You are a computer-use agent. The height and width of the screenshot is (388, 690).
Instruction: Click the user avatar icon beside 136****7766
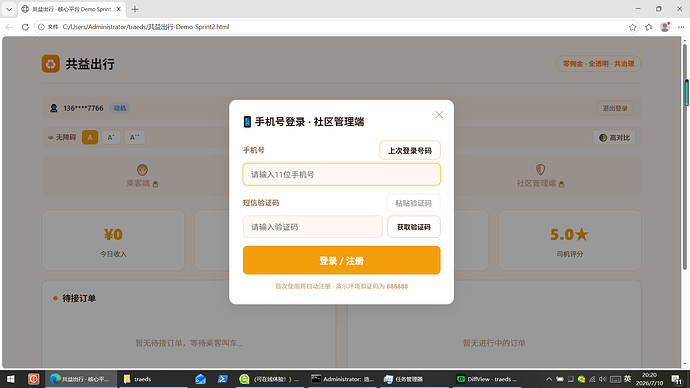click(x=54, y=108)
